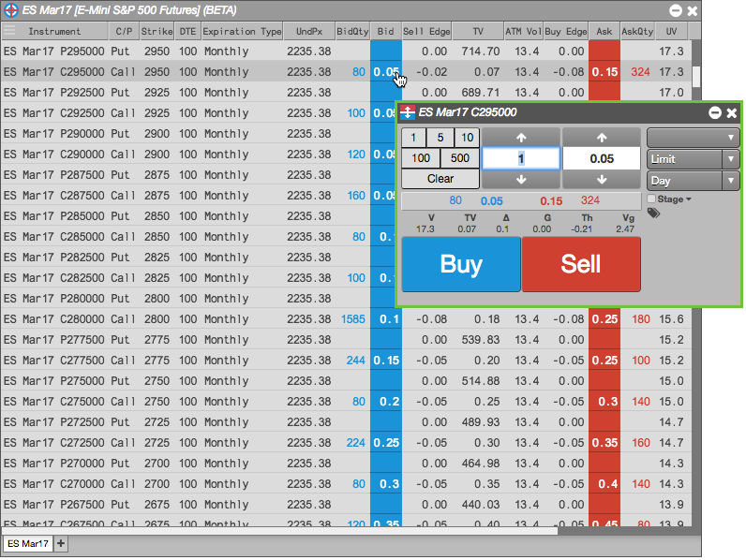Decrease price with the down arrow
The image size is (746, 560).
click(x=602, y=180)
